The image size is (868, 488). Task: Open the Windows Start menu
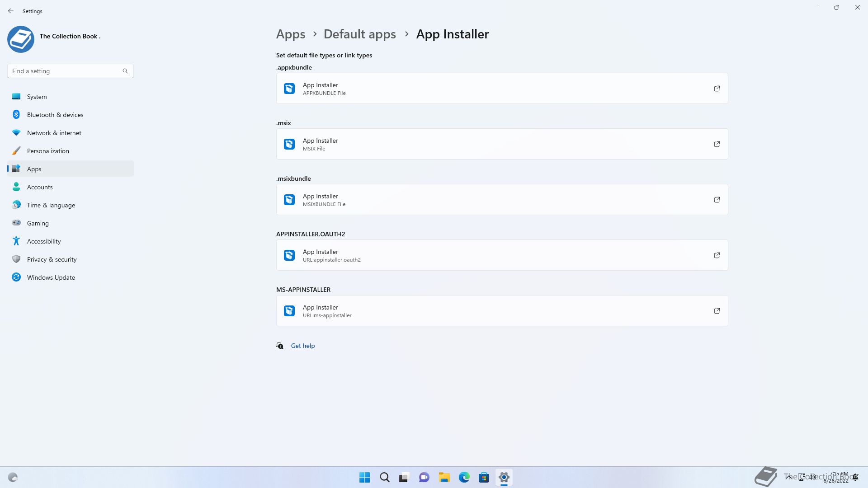[364, 477]
